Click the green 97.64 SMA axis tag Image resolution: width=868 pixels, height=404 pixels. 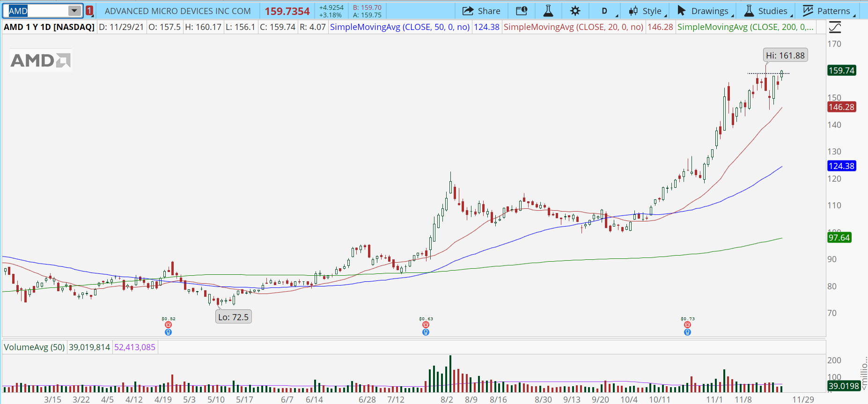coord(839,238)
